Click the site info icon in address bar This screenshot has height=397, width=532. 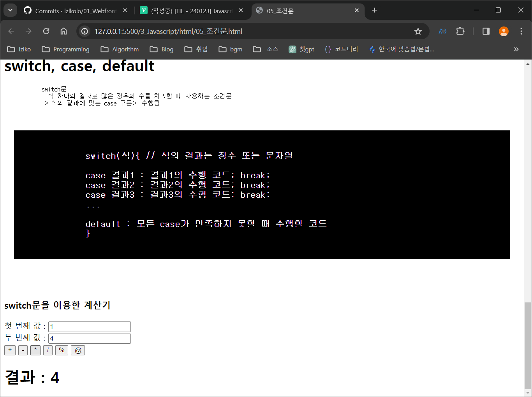[x=85, y=31]
